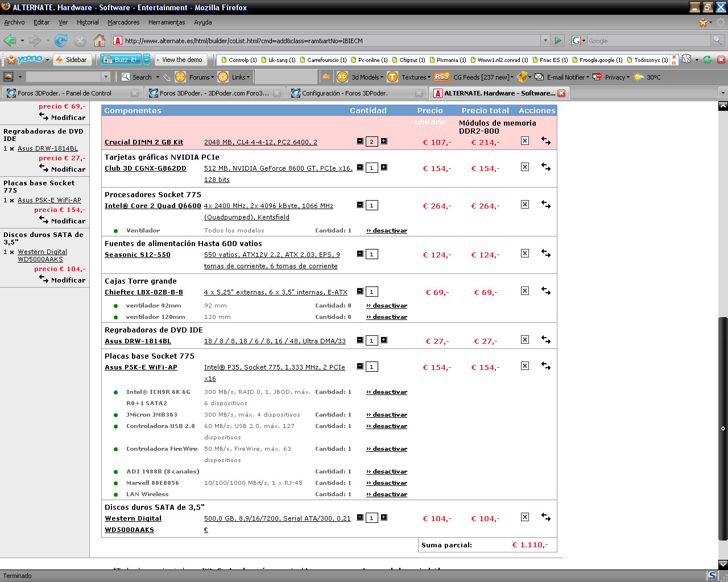Delete the Club 3D CGNX-G862DD row with X

point(525,167)
